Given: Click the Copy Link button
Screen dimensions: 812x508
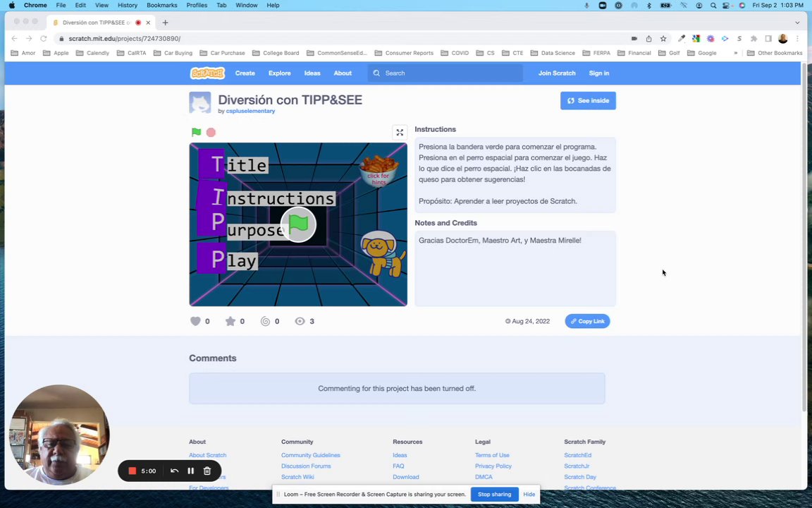Looking at the screenshot, I should [587, 322].
